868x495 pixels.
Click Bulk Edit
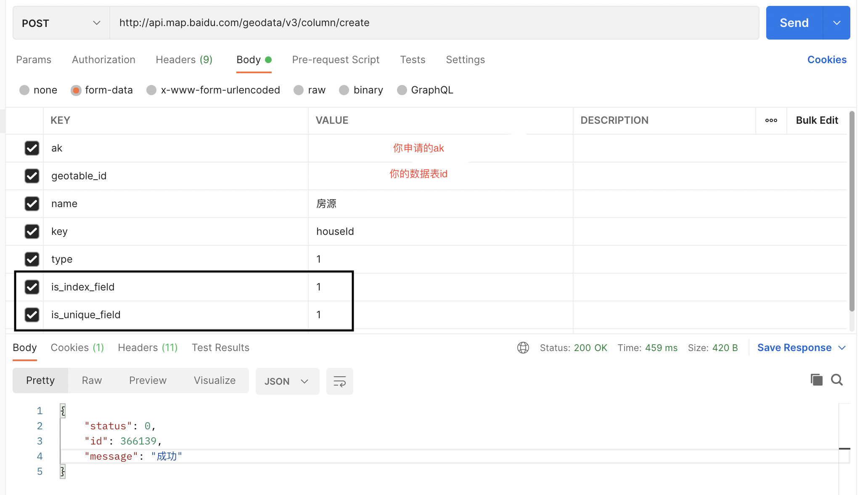[817, 120]
